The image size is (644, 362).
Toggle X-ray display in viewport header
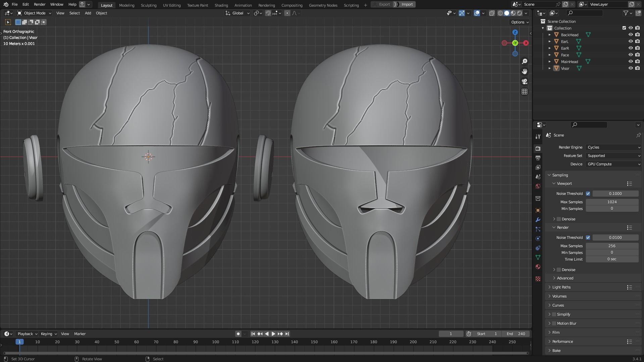(492, 13)
